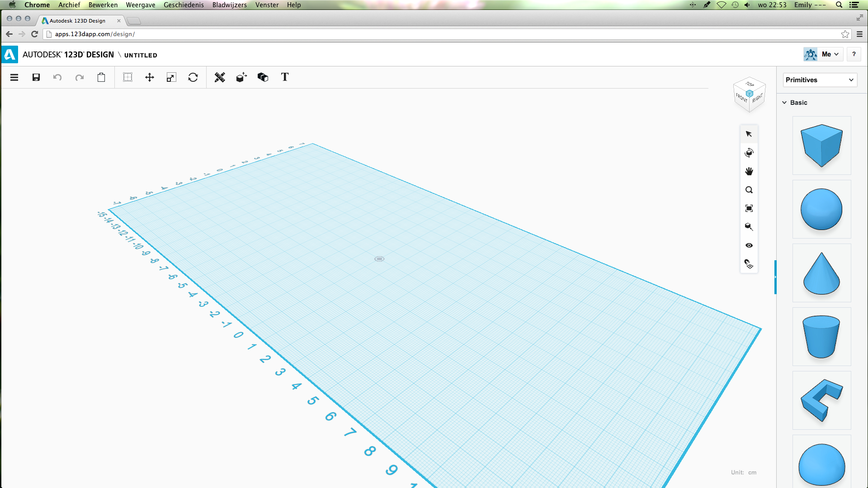Click the zoom-to-object cube magnifier icon
The width and height of the screenshot is (868, 488).
pos(749,227)
